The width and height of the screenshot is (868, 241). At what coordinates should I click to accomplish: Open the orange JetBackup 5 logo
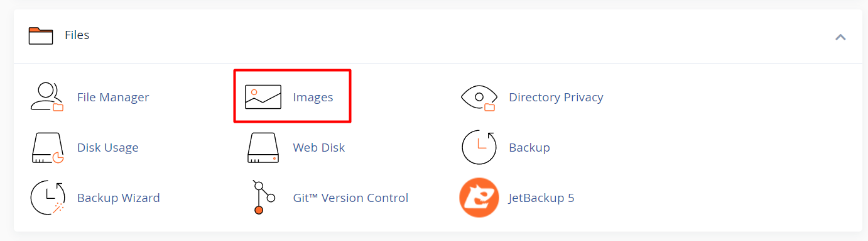pos(479,198)
